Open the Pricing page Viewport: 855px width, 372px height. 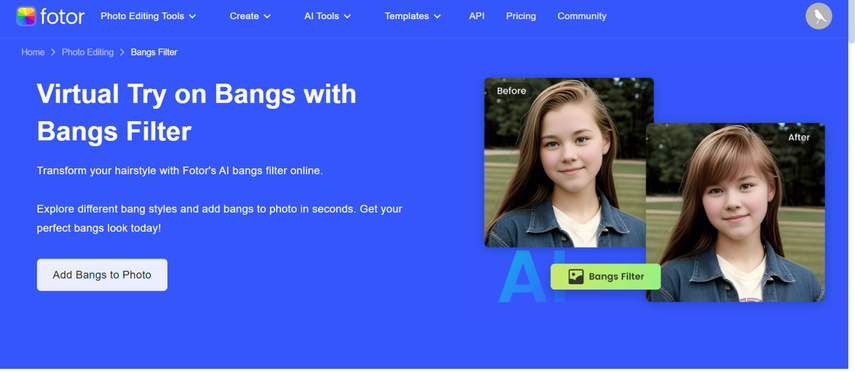coord(521,16)
